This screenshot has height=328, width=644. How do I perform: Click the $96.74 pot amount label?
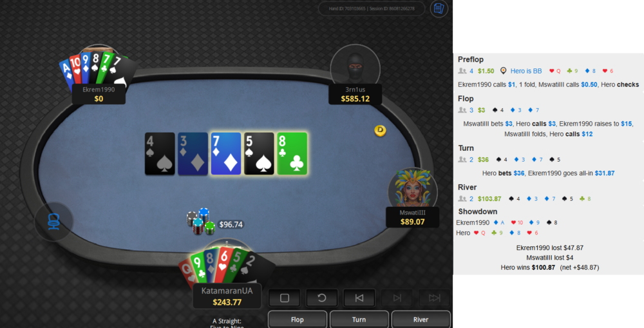[x=231, y=224]
